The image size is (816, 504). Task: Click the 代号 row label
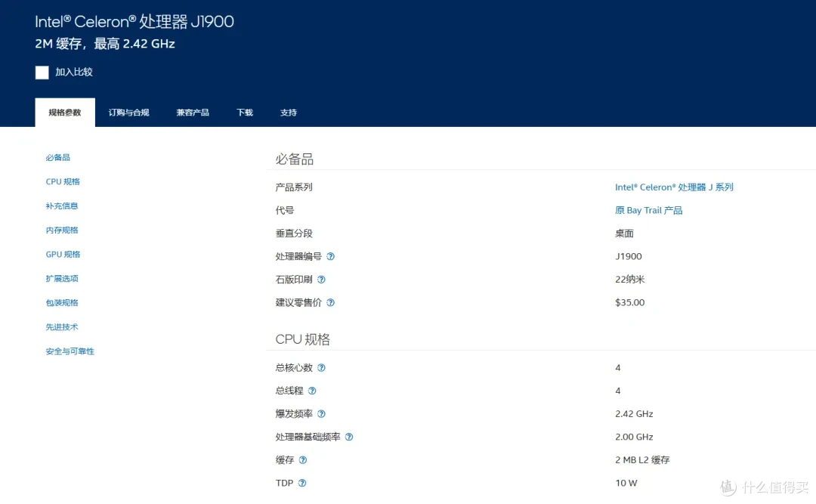(x=285, y=210)
